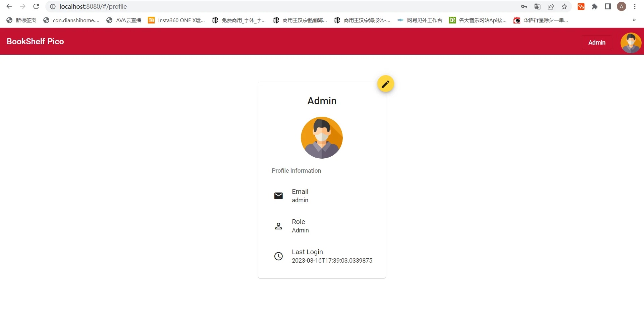This screenshot has height=327, width=644.
Task: Go to BookShelf Pico home title
Action: pyautogui.click(x=35, y=41)
